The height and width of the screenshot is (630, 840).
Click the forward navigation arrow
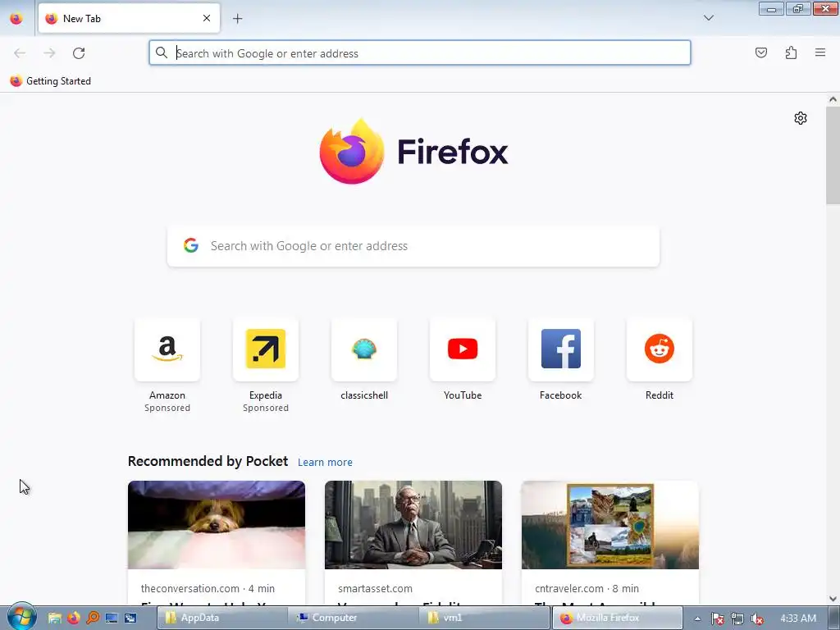(x=49, y=53)
